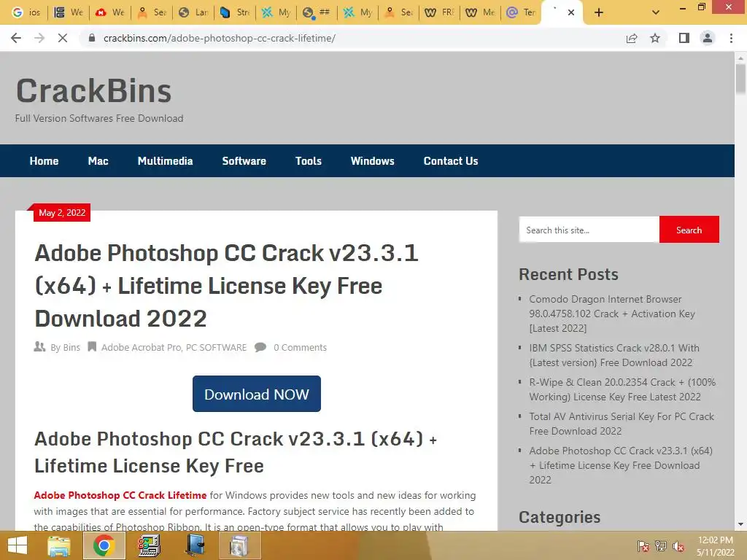The height and width of the screenshot is (560, 747).
Task: Open File Explorer from the taskbar
Action: pyautogui.click(x=59, y=545)
